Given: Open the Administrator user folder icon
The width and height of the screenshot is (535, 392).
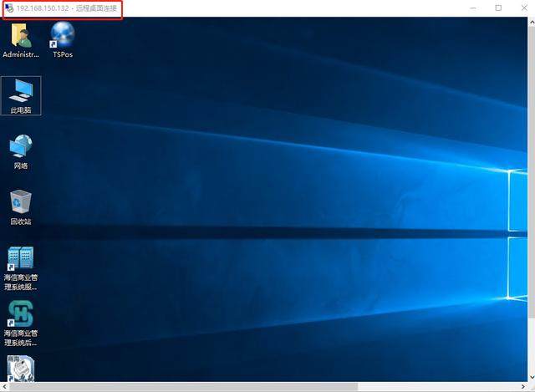Looking at the screenshot, I should pyautogui.click(x=21, y=40).
